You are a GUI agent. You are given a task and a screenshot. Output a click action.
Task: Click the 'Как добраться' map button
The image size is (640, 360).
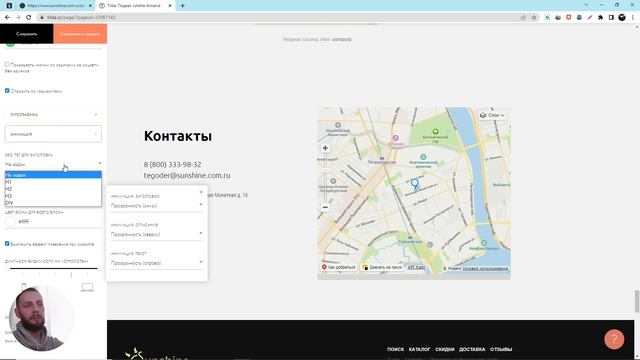tap(339, 267)
